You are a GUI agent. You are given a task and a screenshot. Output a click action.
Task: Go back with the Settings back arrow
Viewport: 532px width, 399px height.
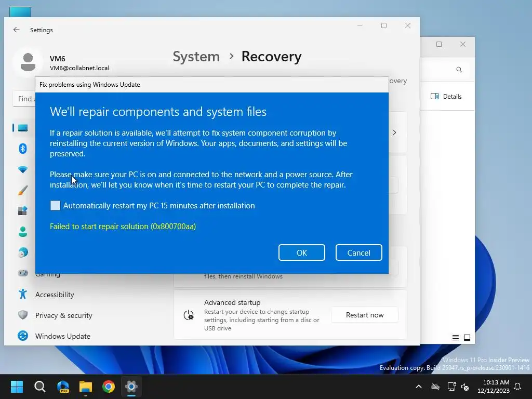tap(16, 30)
